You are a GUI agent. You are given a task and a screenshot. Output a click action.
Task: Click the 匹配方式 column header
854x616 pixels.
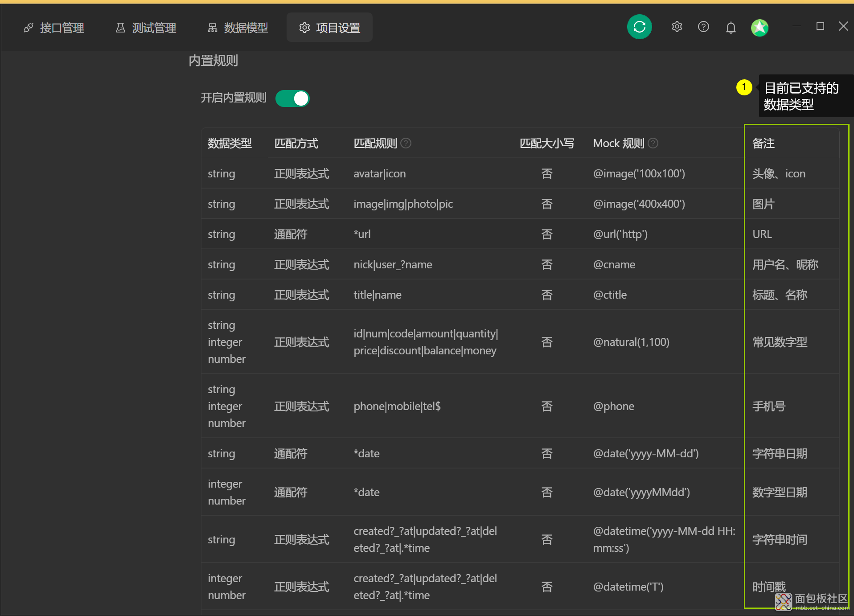point(296,143)
